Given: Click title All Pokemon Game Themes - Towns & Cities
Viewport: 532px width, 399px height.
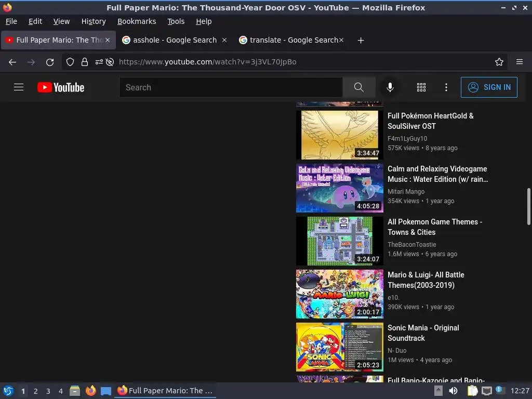Looking at the screenshot, I should point(435,227).
